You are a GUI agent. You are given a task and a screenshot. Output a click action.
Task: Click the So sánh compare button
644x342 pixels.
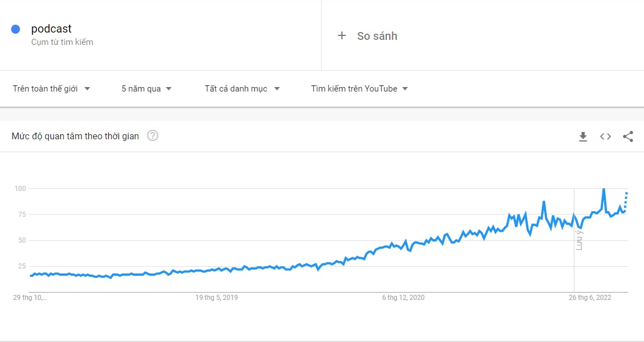click(368, 36)
